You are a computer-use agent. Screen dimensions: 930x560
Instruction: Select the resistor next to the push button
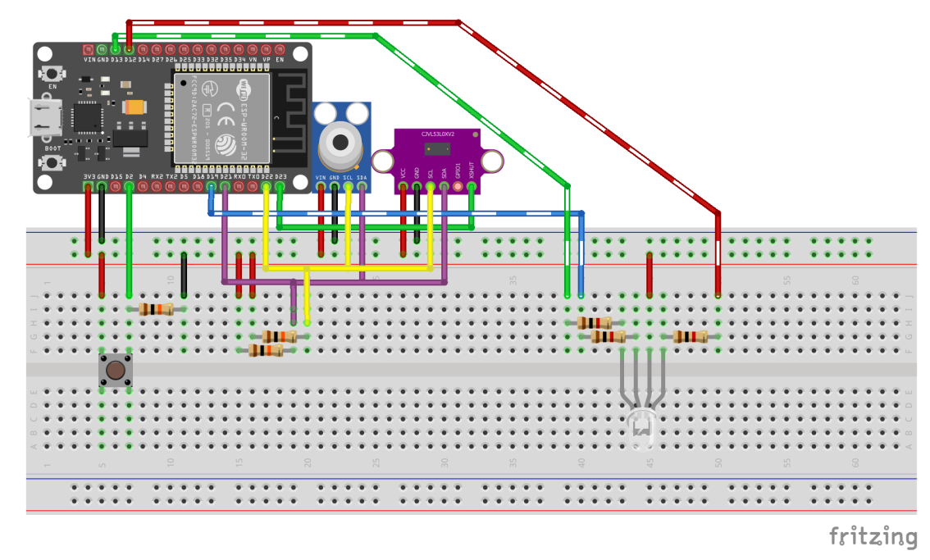tap(156, 309)
